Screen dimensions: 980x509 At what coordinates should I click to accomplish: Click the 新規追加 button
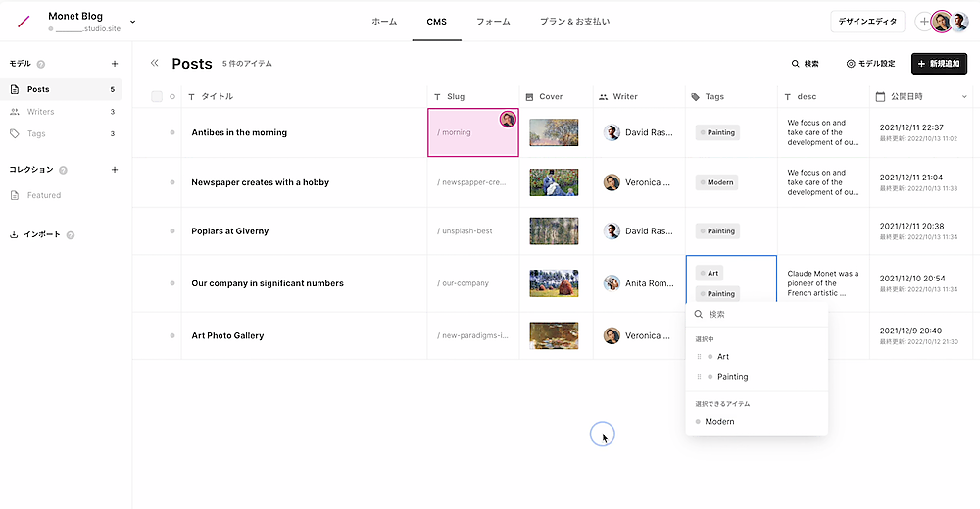938,64
